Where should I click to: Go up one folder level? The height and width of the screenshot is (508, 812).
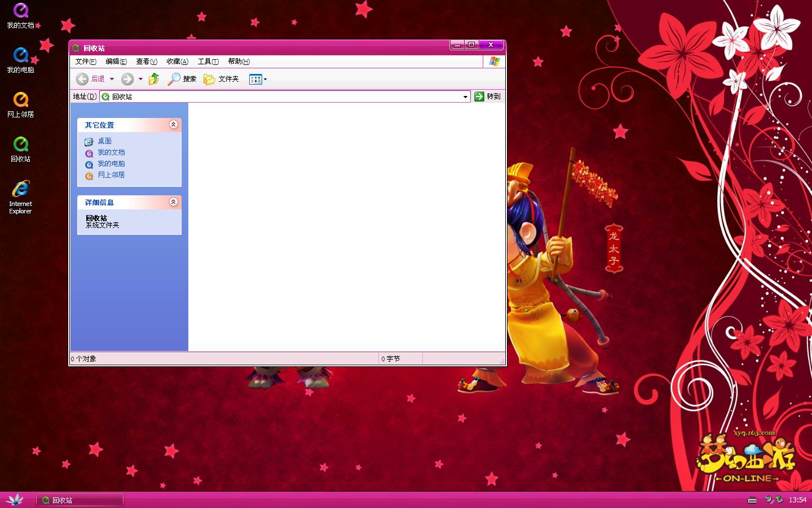click(154, 79)
